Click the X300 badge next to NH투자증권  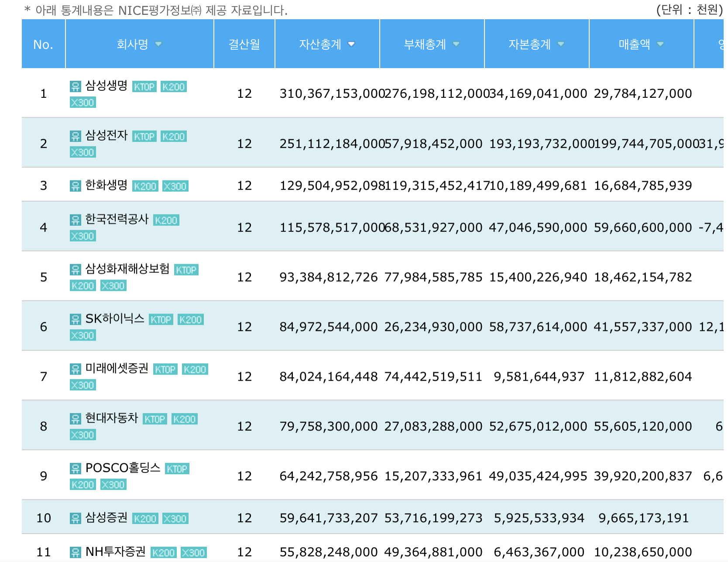point(194,553)
